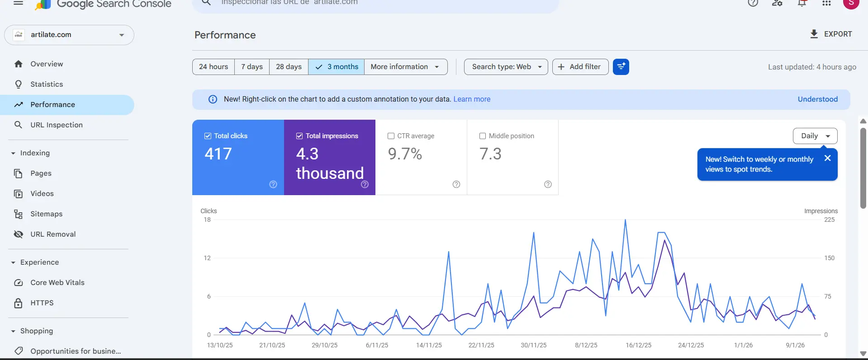This screenshot has width=868, height=360.
Task: Click the download icon beside EXPORT
Action: (x=814, y=34)
